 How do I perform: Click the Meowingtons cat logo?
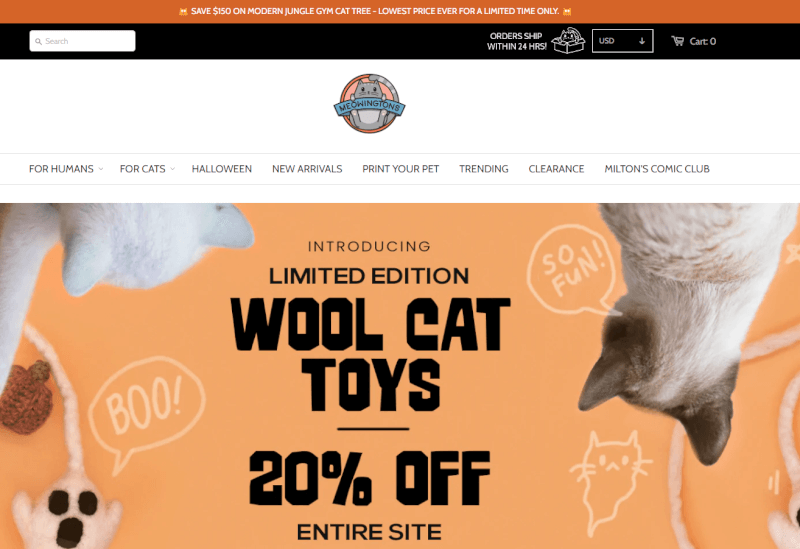(x=369, y=104)
